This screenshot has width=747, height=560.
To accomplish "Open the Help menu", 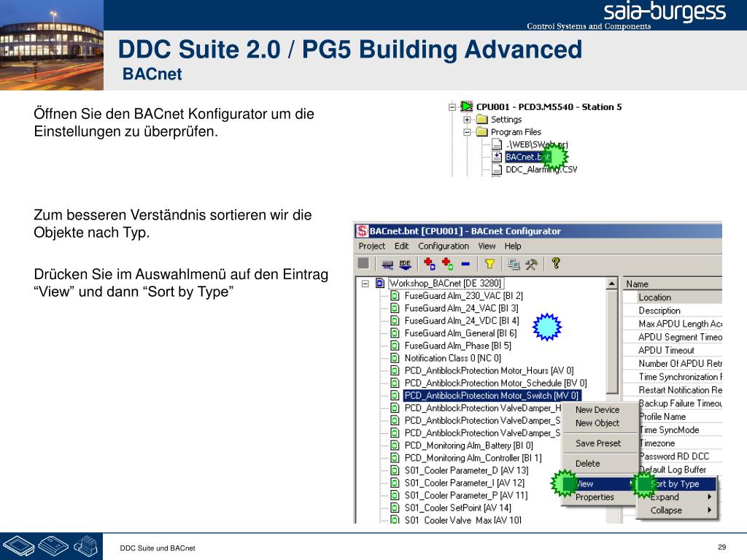I will point(513,246).
